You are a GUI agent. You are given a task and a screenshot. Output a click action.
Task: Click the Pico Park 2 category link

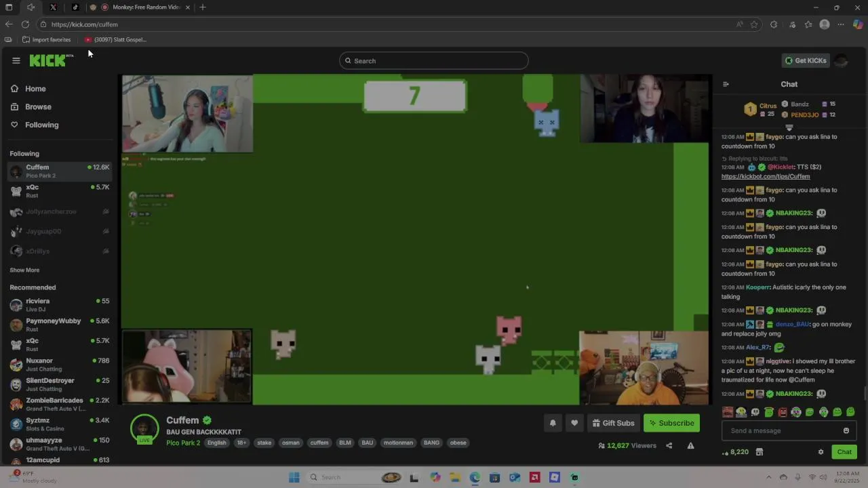point(183,443)
